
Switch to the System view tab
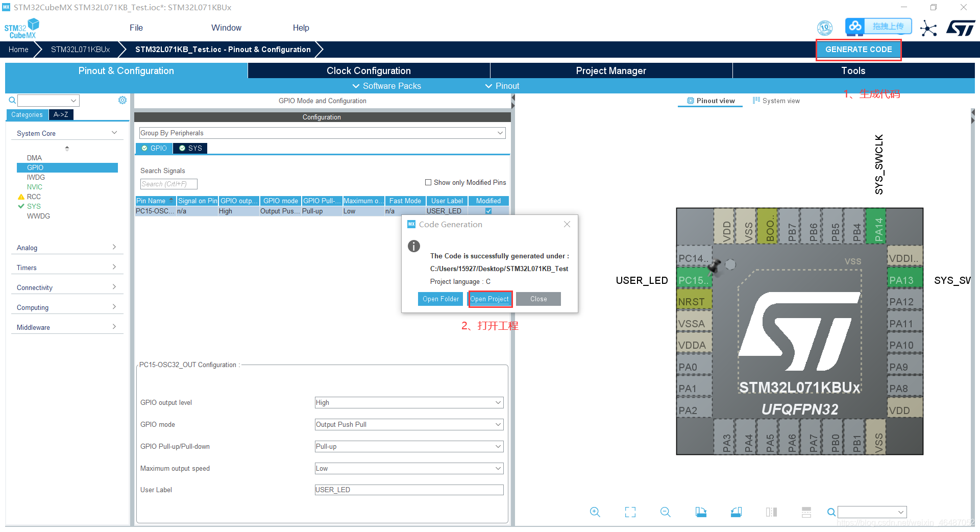pyautogui.click(x=776, y=101)
